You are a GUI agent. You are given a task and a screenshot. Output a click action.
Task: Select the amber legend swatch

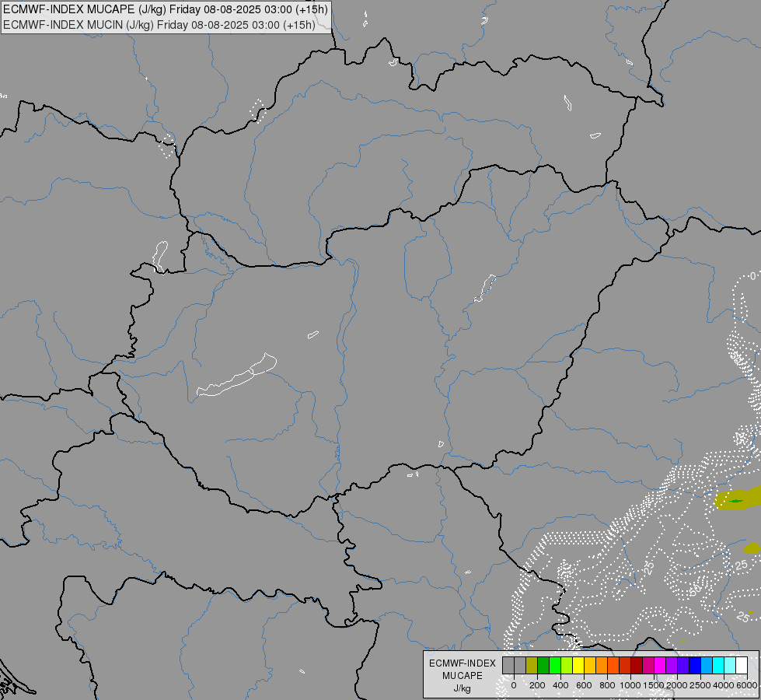(590, 665)
